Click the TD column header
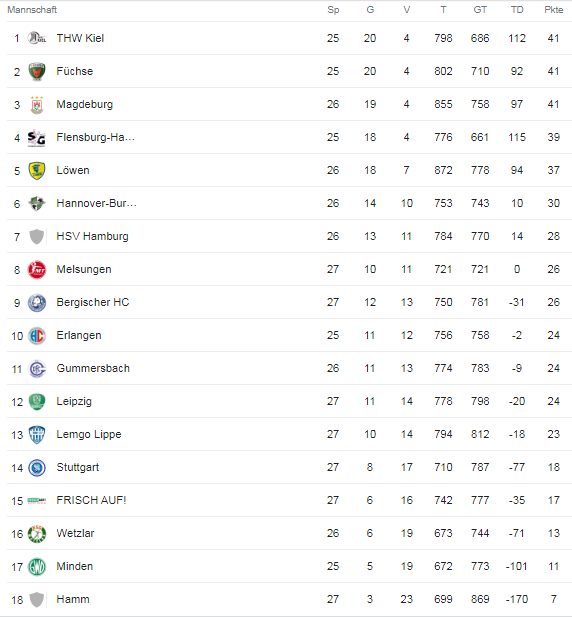The width and height of the screenshot is (572, 617). [x=517, y=10]
